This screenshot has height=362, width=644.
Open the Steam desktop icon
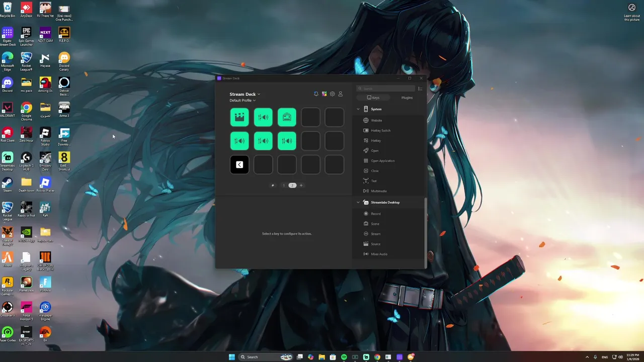[8, 185]
